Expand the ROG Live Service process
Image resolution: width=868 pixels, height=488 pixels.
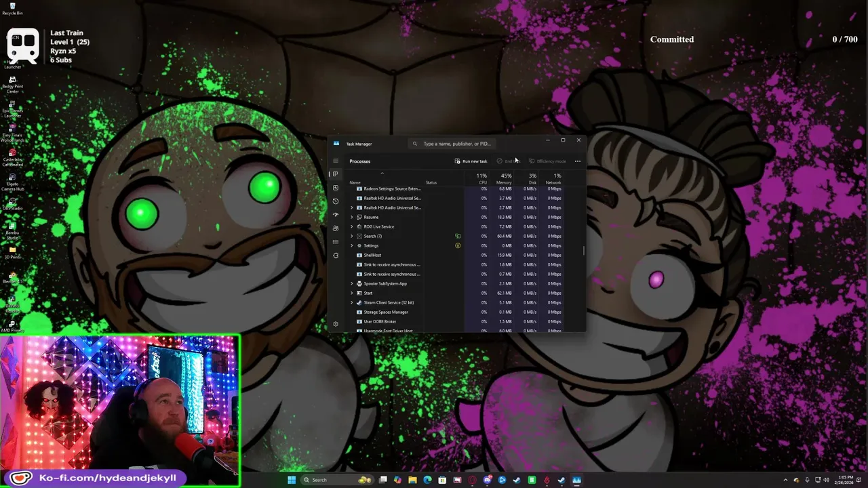point(352,227)
